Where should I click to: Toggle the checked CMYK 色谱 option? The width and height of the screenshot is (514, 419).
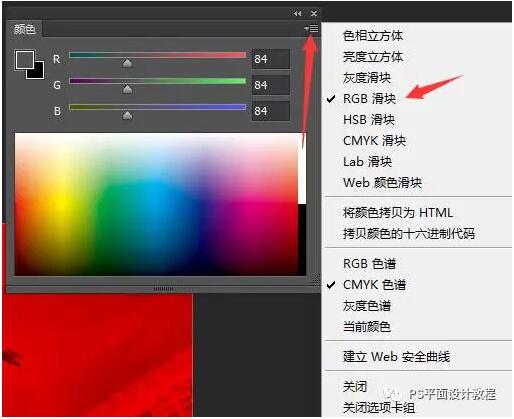click(x=375, y=285)
